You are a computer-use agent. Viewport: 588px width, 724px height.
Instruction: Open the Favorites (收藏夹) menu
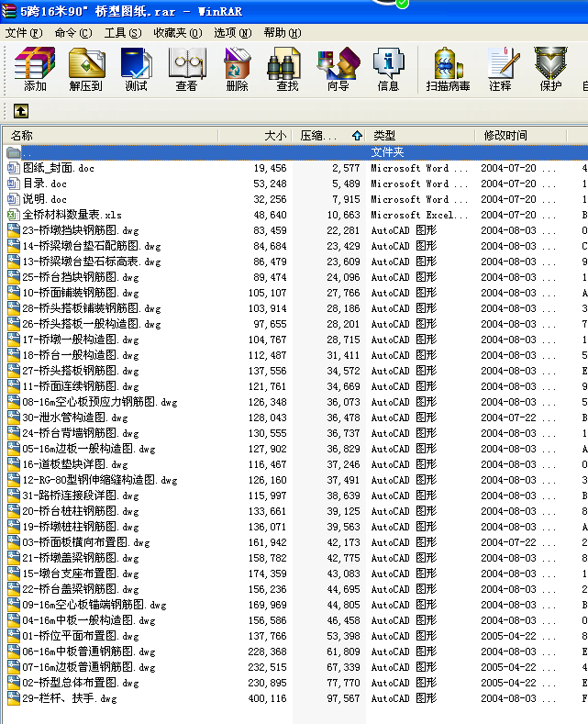(178, 33)
